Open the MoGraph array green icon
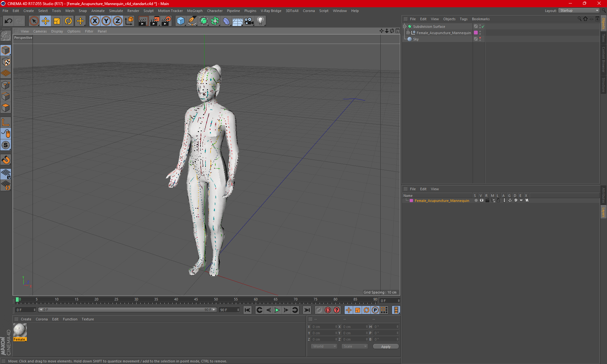The width and height of the screenshot is (607, 364). (x=215, y=21)
